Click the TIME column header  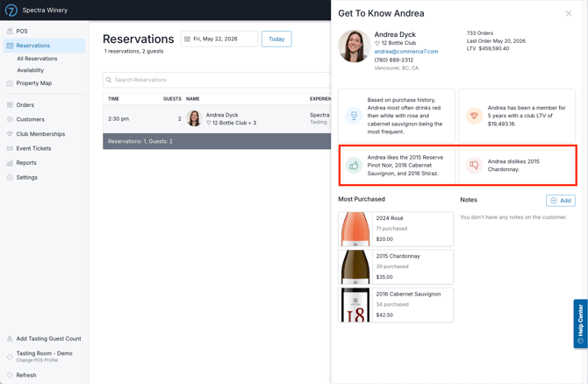tap(113, 99)
